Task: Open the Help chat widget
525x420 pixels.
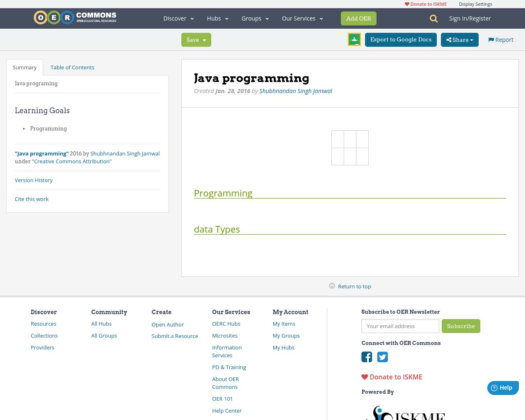Action: click(x=502, y=388)
